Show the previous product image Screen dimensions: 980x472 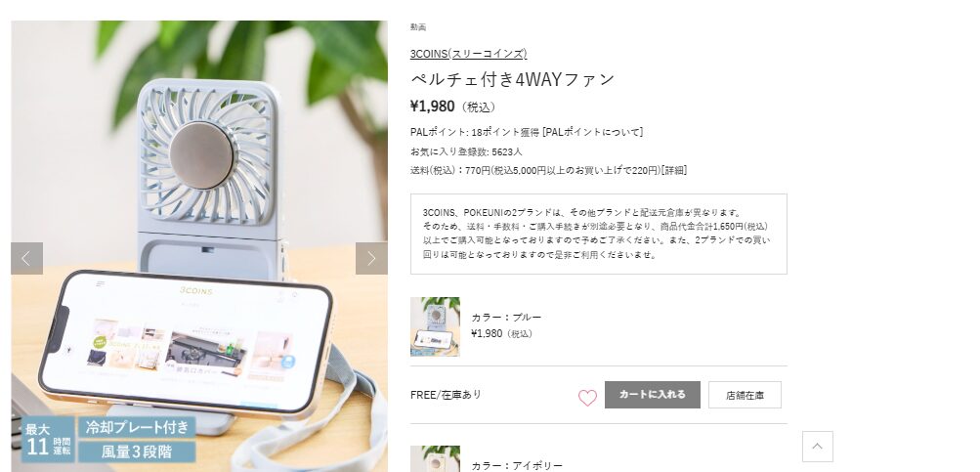[x=27, y=258]
